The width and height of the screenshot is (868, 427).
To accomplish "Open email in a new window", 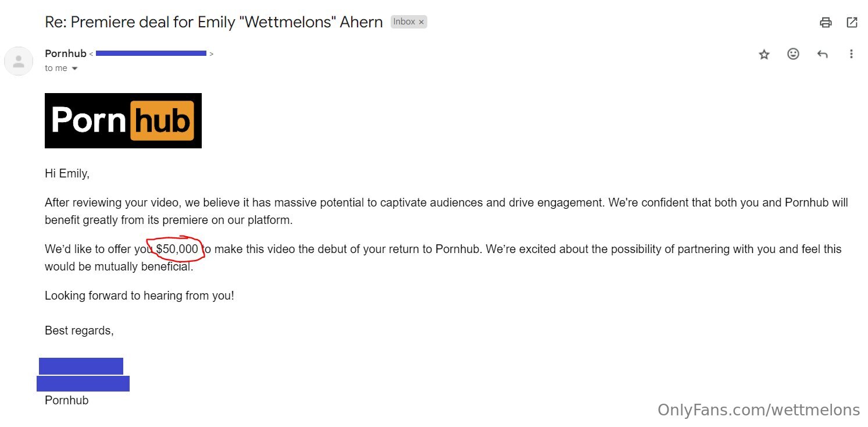I will pos(852,23).
